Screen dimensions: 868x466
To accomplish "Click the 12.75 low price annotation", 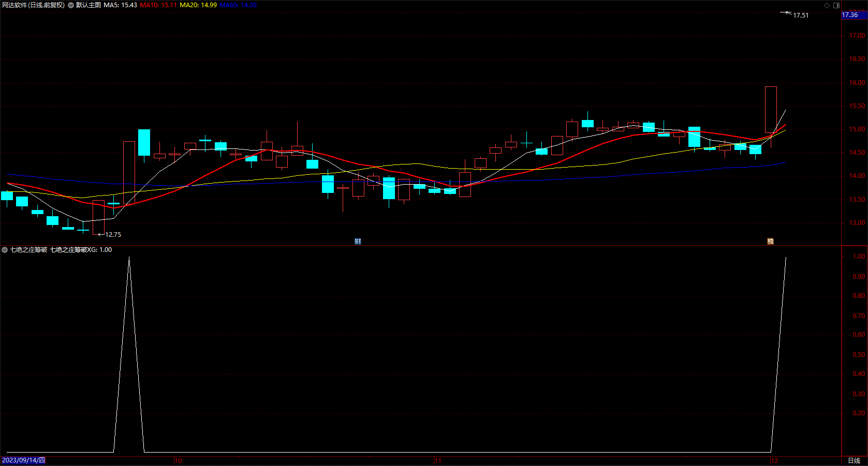I will pos(113,235).
